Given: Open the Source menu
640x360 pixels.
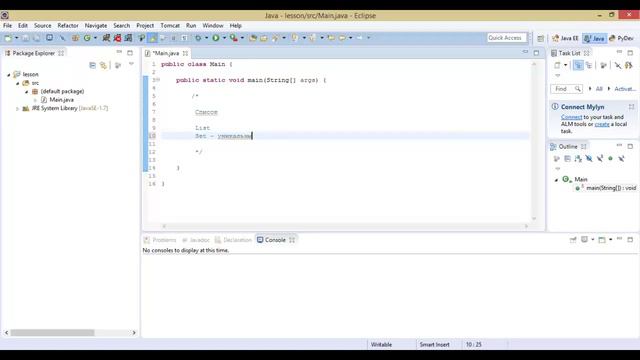Looking at the screenshot, I should tap(42, 25).
